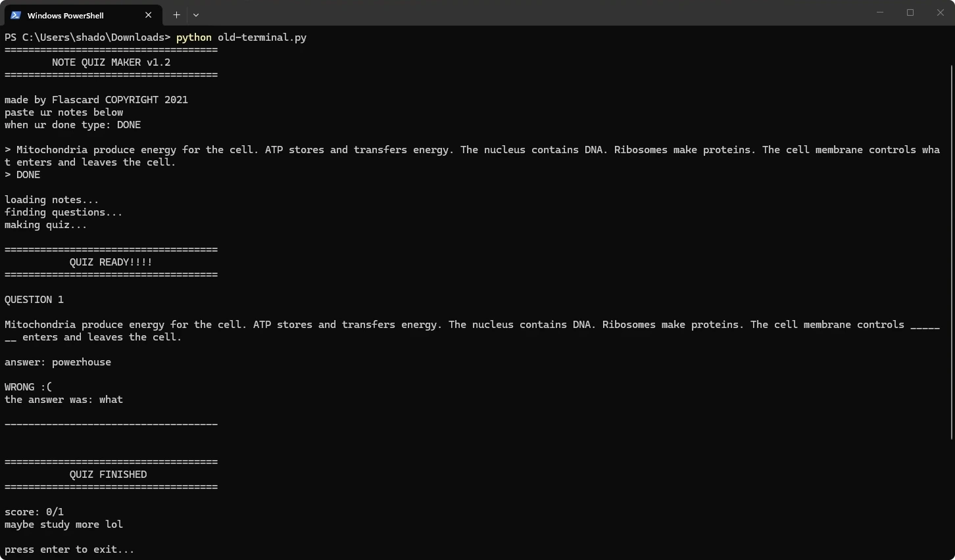Image resolution: width=955 pixels, height=560 pixels.
Task: Click the 'score: 0/1' line
Action: (34, 512)
